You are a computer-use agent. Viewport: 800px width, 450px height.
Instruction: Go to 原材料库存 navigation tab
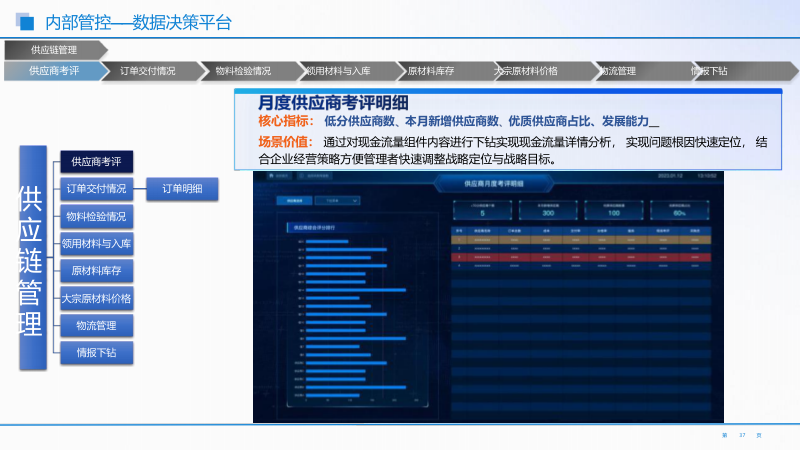click(430, 71)
